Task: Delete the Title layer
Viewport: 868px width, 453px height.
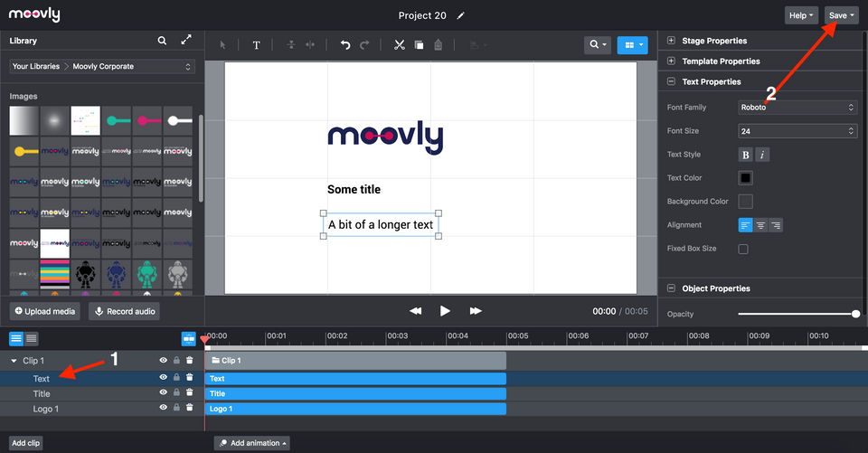Action: click(189, 392)
